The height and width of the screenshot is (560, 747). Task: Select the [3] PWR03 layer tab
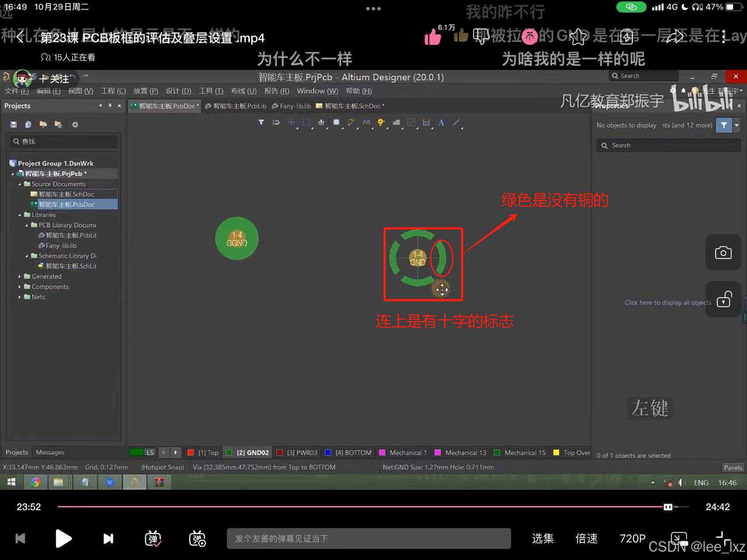coord(297,453)
